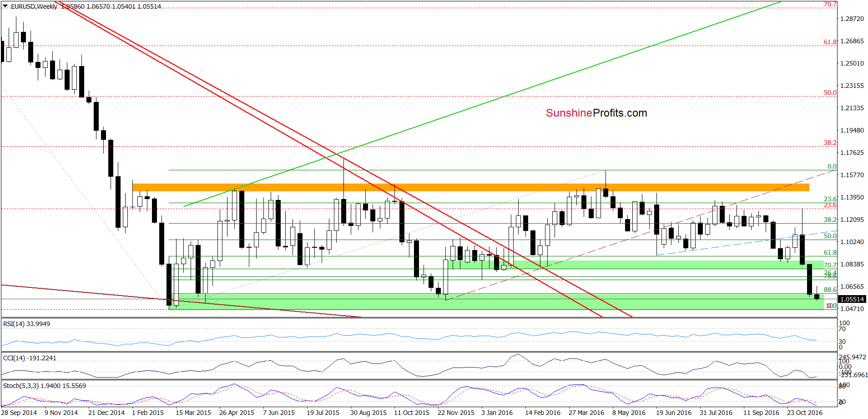Click the 1.28720 price axis label

(x=852, y=19)
